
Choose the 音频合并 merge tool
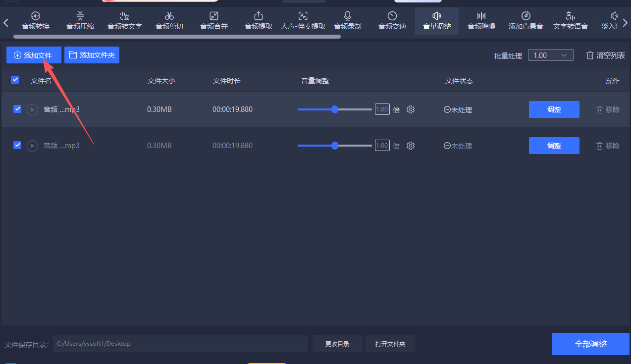click(x=214, y=21)
